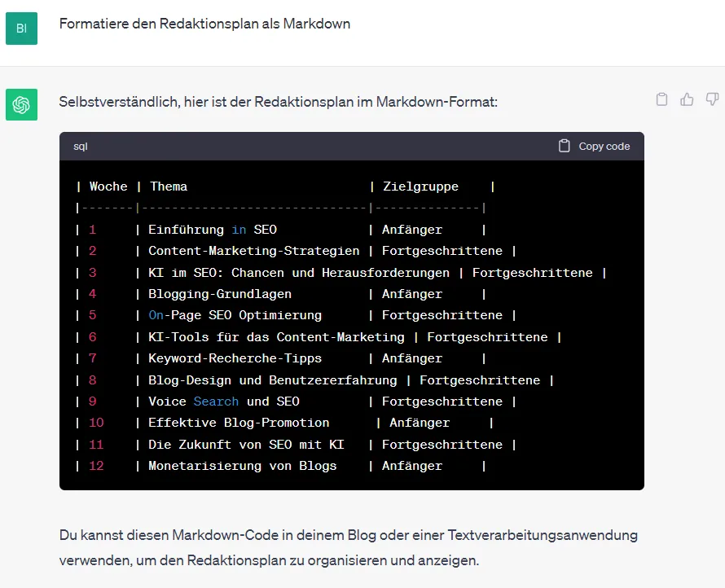
Task: Click 'Content-Marketing-Strategien' row text
Action: (x=254, y=251)
